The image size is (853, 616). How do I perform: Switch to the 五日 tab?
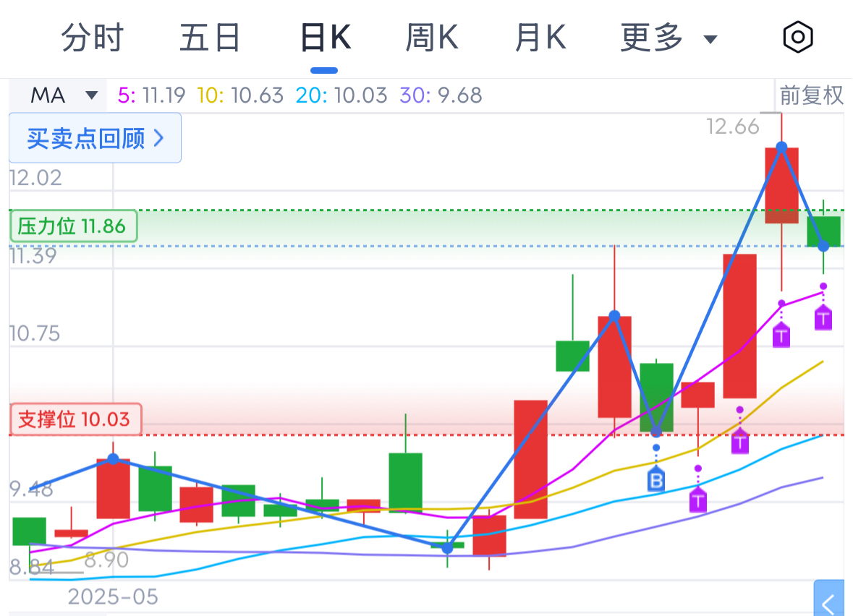click(210, 38)
